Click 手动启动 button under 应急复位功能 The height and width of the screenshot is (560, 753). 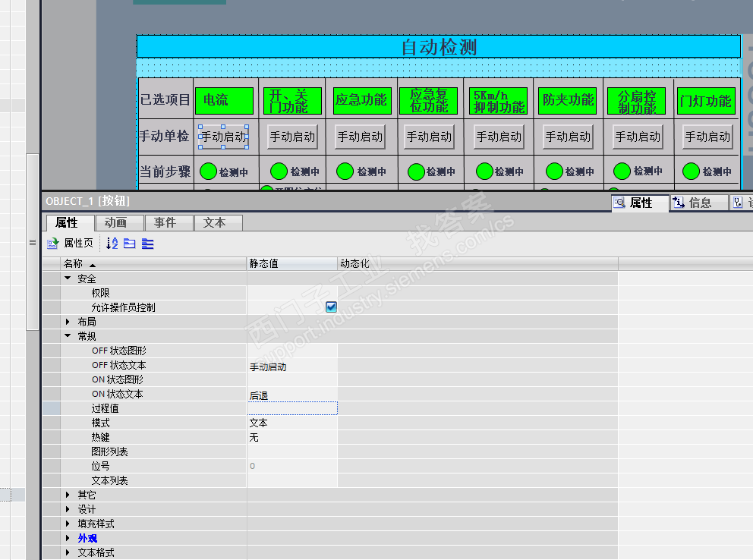429,137
